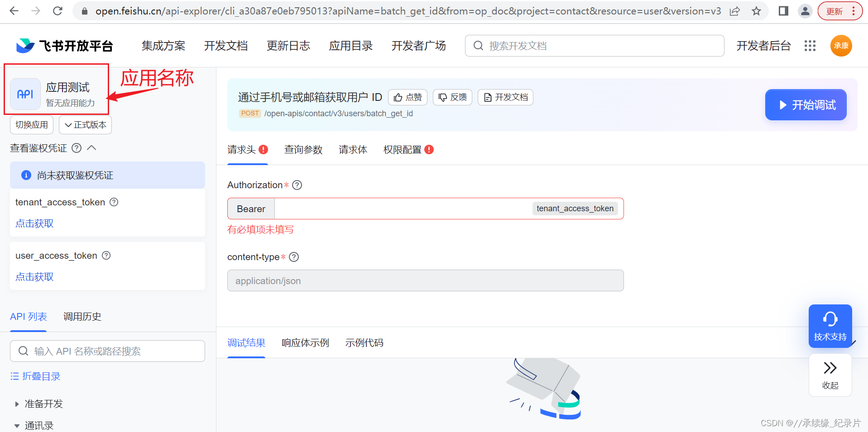Switch to the 示例代码 tab
The width and height of the screenshot is (868, 432).
(x=364, y=343)
